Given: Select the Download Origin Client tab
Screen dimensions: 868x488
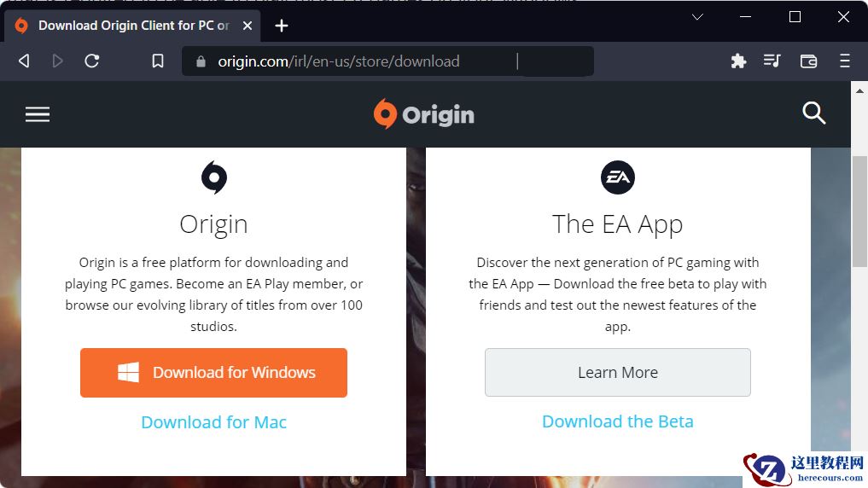Looking at the screenshot, I should (133, 26).
